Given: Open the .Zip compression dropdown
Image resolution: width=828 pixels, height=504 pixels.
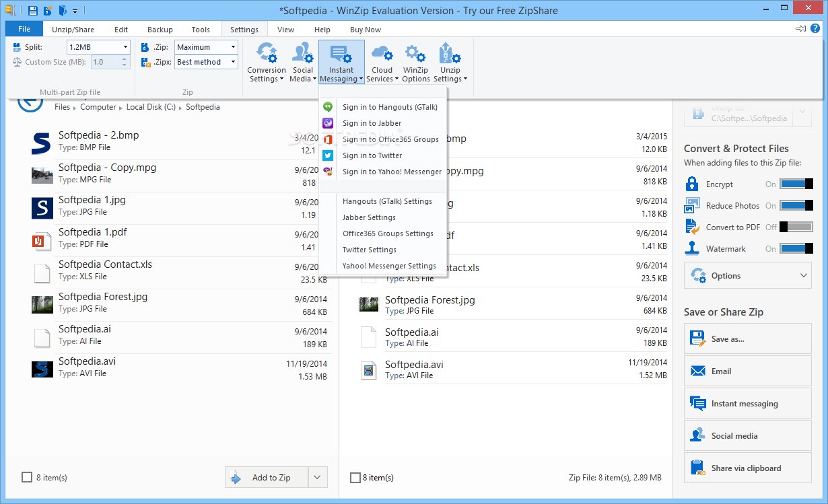Looking at the screenshot, I should (233, 47).
